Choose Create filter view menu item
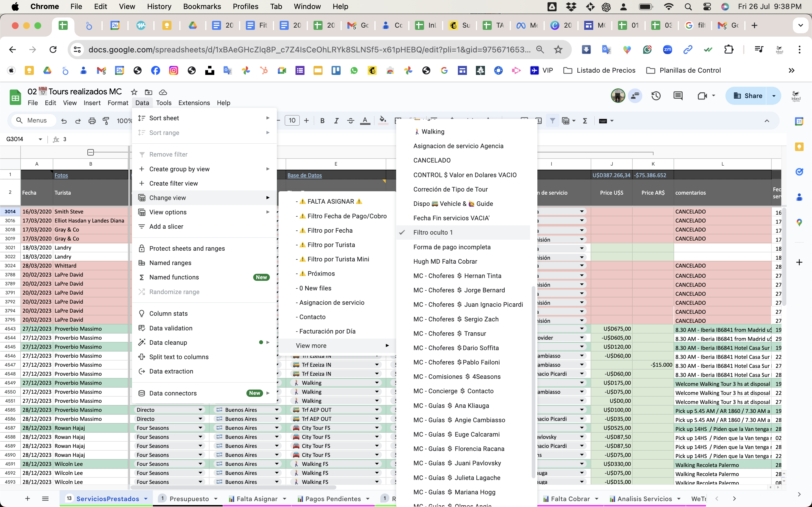Image resolution: width=812 pixels, height=507 pixels. tap(173, 183)
